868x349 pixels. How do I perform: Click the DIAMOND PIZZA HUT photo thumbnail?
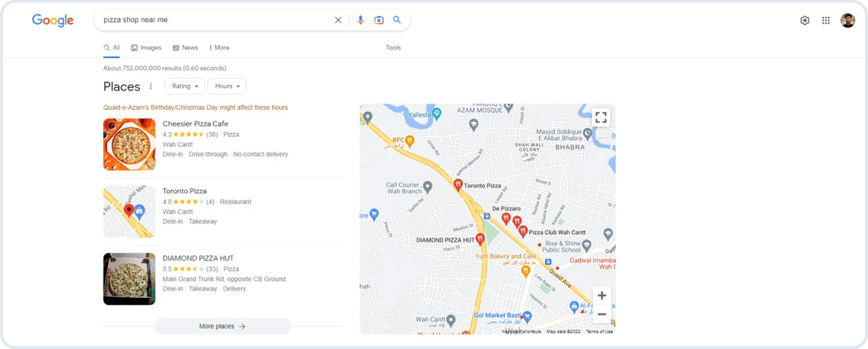click(129, 279)
